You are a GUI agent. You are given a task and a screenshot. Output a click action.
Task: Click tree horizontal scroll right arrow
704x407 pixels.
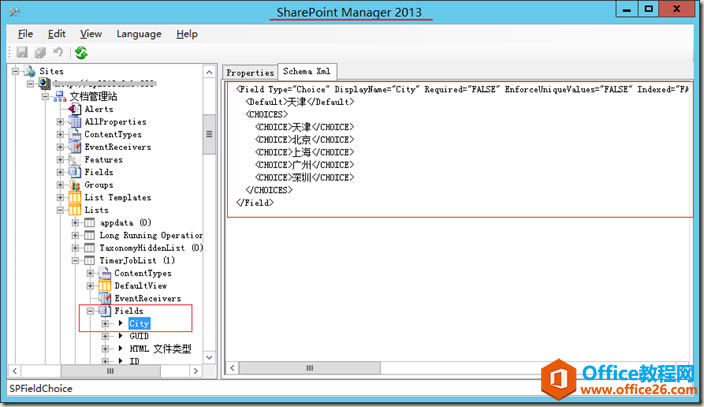coord(195,371)
